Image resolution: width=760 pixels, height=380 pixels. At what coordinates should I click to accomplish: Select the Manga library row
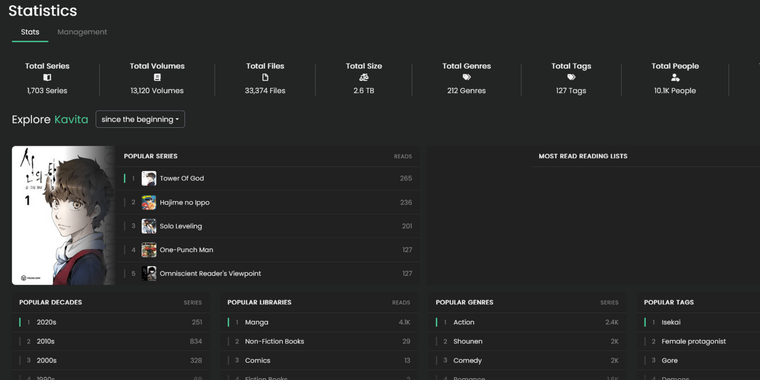point(319,322)
